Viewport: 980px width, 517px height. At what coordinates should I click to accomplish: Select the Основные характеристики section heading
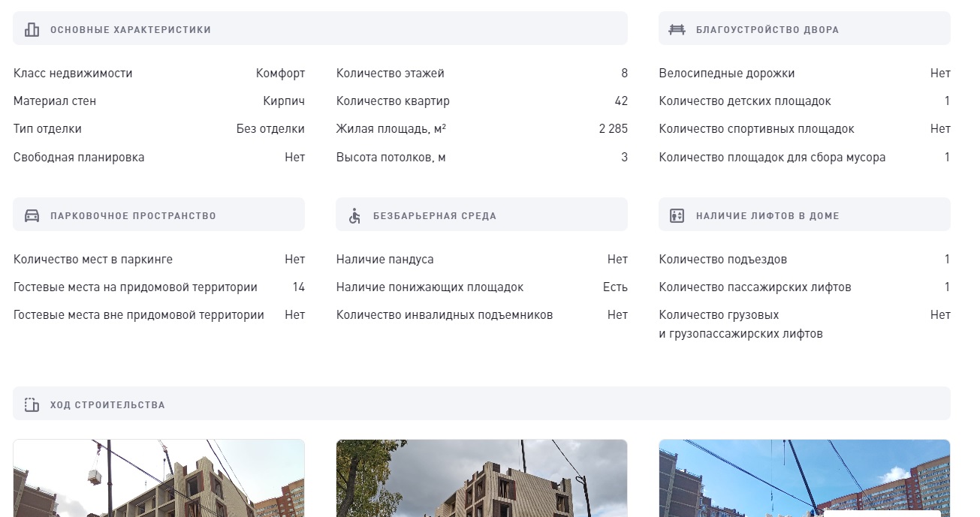click(x=131, y=30)
